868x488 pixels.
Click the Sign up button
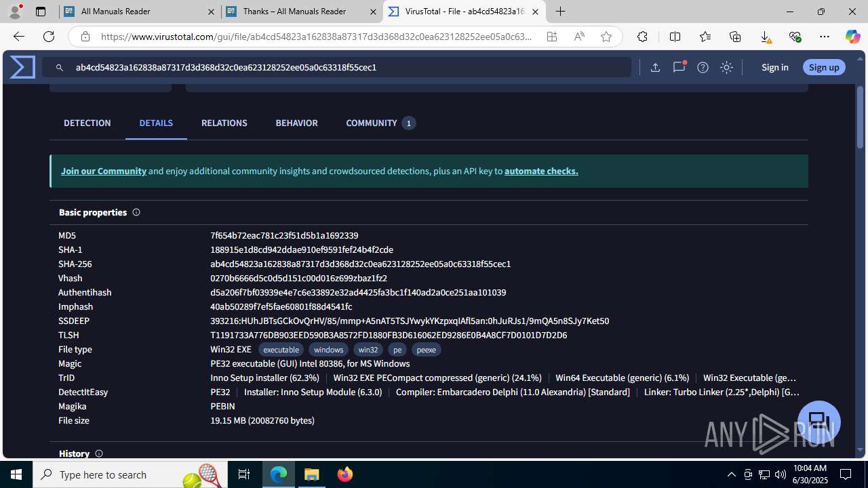[824, 67]
